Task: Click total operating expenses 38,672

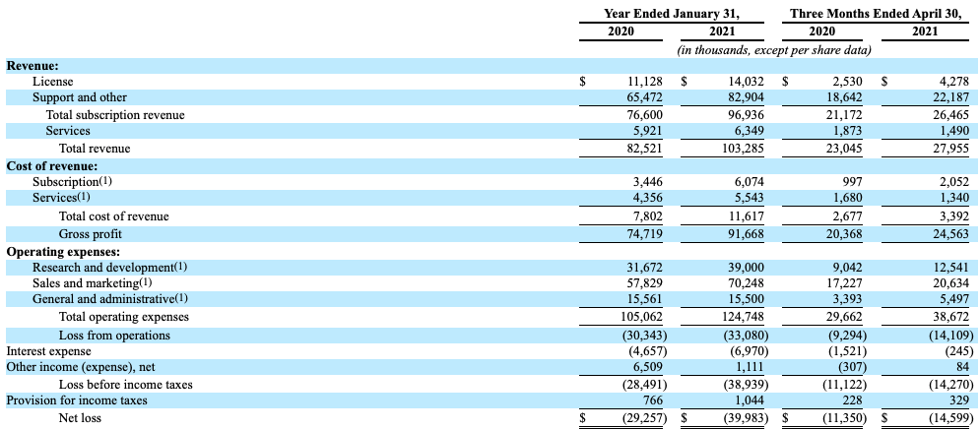Action: [951, 317]
